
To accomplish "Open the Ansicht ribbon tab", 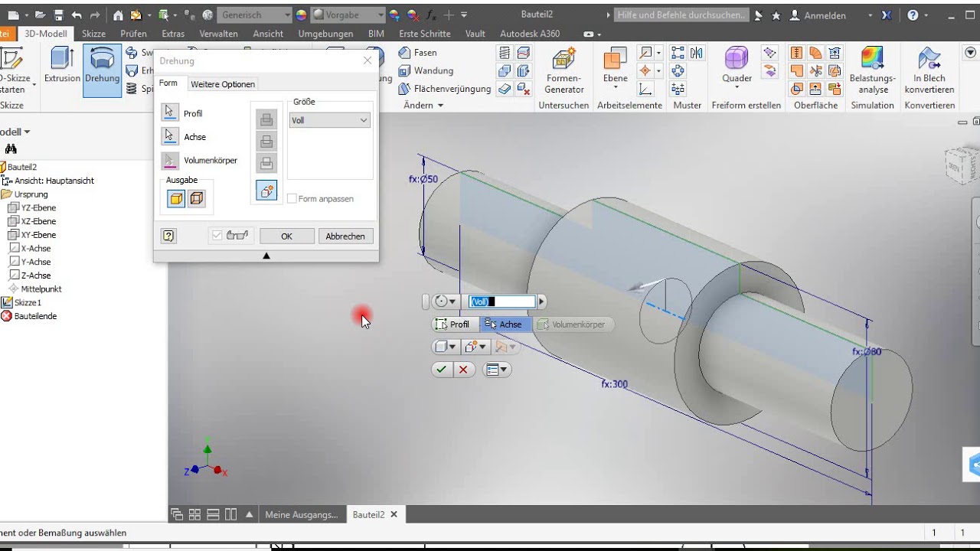I will click(x=268, y=34).
